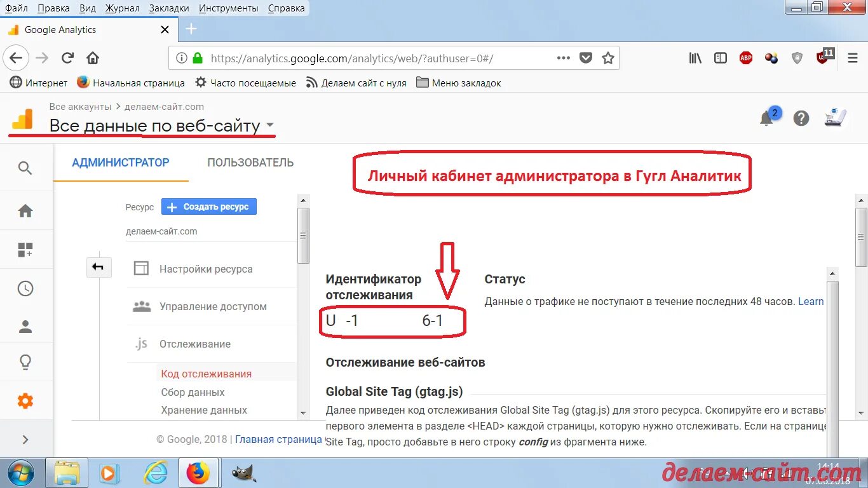Open the делаем-сайт.com resource dropdown

[211, 232]
